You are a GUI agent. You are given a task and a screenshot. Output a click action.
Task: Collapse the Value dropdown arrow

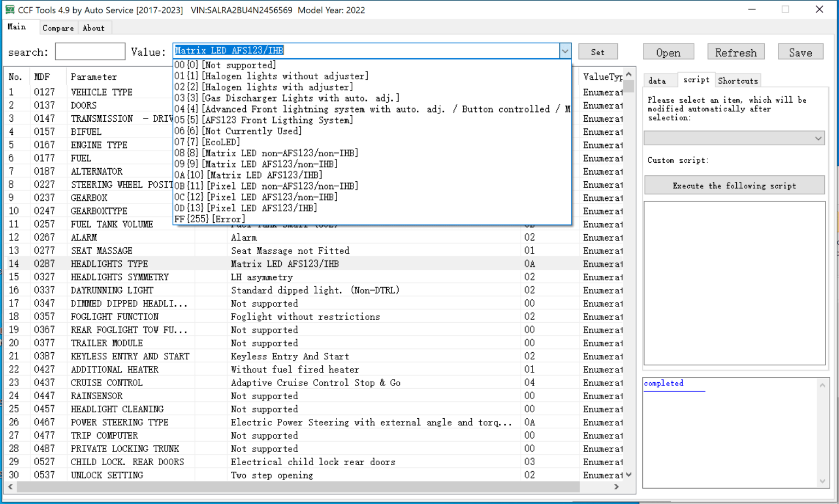[565, 50]
